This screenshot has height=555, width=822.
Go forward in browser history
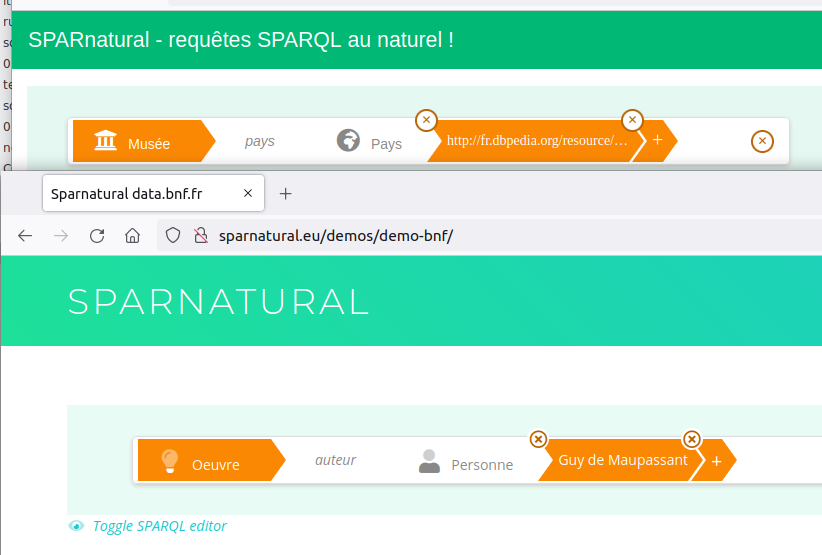(61, 236)
